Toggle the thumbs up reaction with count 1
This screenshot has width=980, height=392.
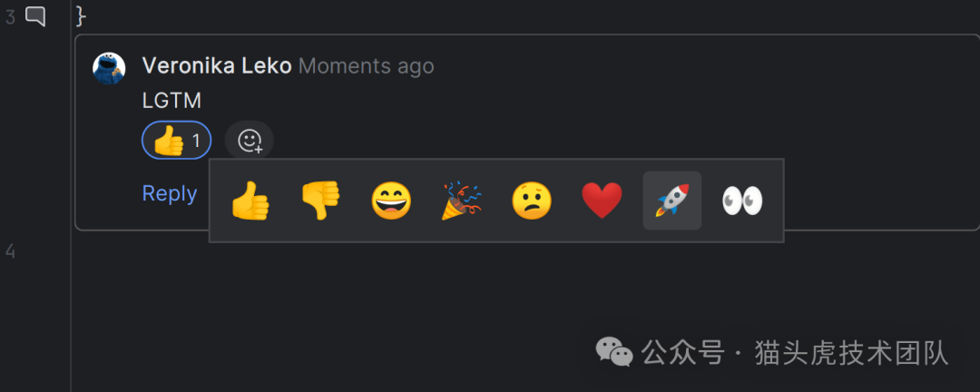176,140
